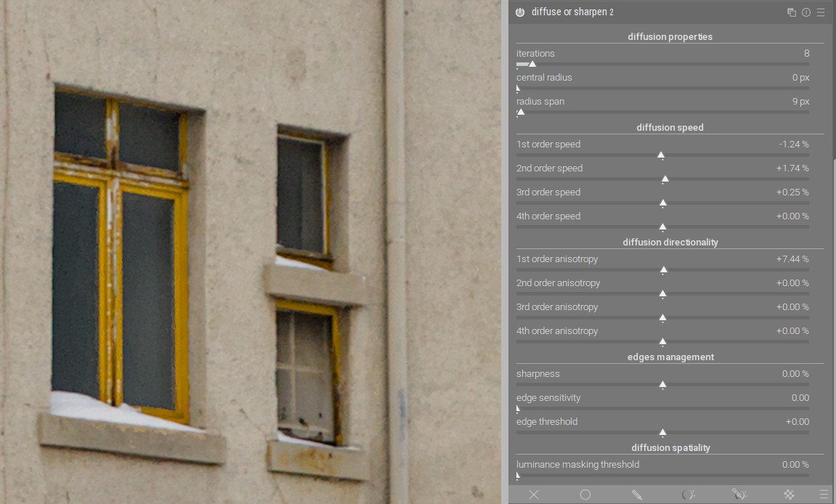Click the iterations value "8"
Viewport: 836px width, 504px height.
pos(807,53)
